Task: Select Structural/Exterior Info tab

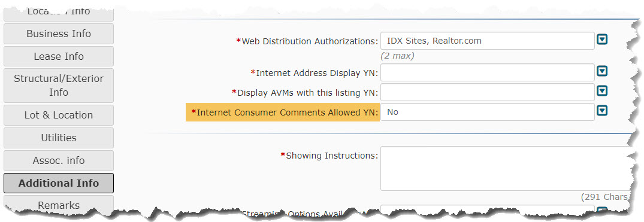Action: coord(59,86)
